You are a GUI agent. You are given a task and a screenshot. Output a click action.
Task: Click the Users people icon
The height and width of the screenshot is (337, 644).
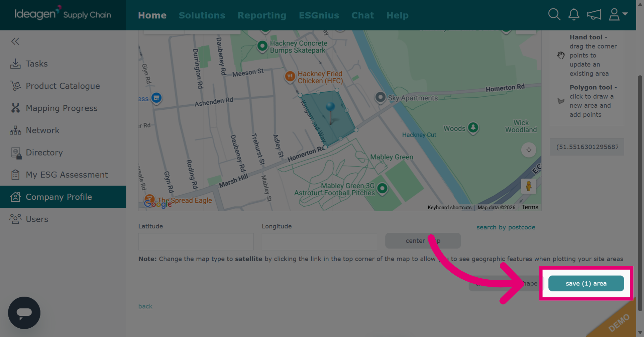[x=15, y=219]
